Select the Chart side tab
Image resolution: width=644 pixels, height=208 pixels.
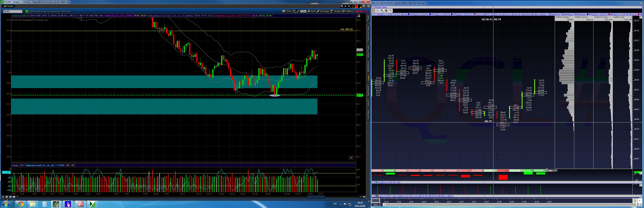pyautogui.click(x=368, y=78)
